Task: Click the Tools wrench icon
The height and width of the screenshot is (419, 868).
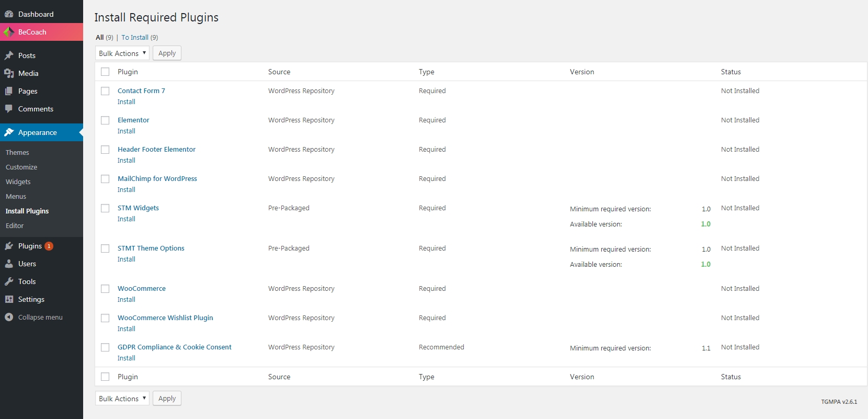Action: (9, 281)
